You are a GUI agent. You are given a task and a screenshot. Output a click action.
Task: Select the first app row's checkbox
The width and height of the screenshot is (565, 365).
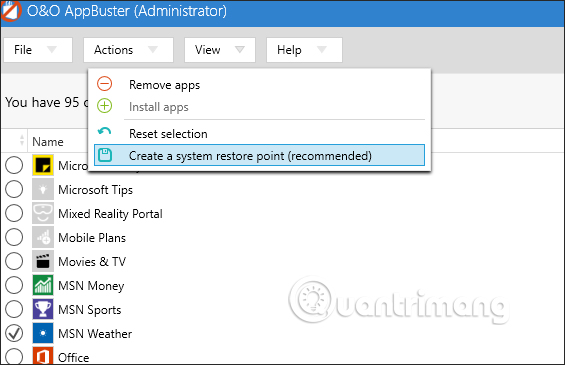click(14, 165)
